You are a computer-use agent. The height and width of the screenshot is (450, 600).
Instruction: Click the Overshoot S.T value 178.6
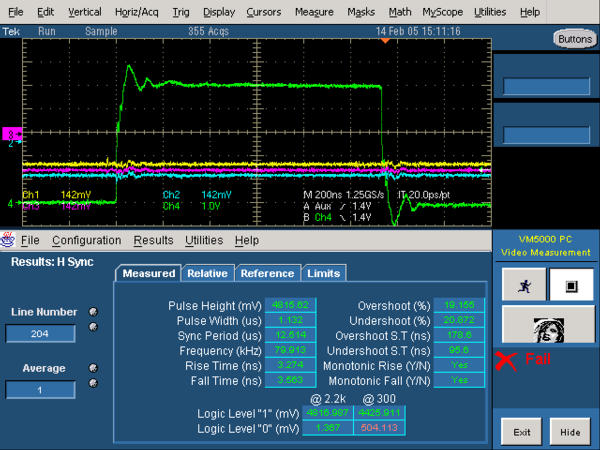click(x=459, y=335)
